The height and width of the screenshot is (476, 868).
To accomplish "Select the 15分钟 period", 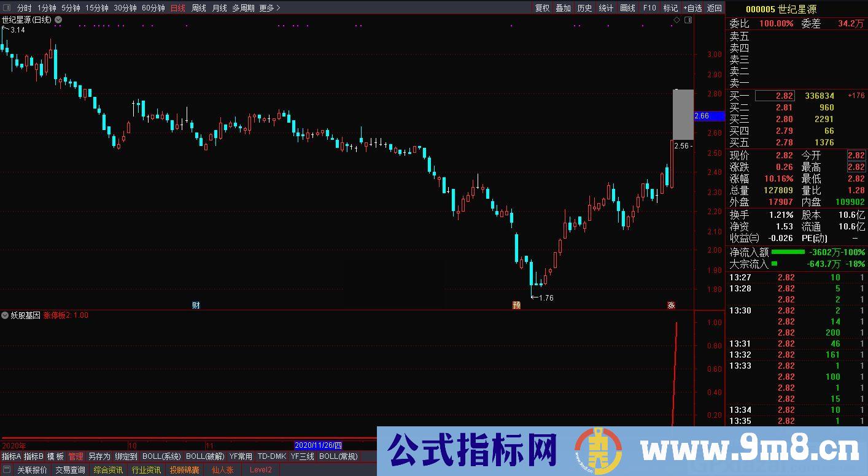I will pos(97,8).
